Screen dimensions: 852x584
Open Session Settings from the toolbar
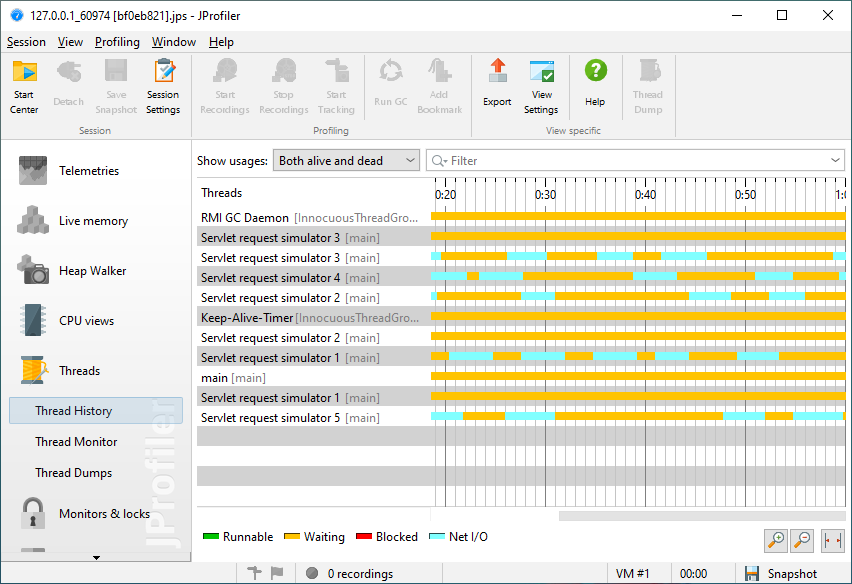pyautogui.click(x=163, y=86)
